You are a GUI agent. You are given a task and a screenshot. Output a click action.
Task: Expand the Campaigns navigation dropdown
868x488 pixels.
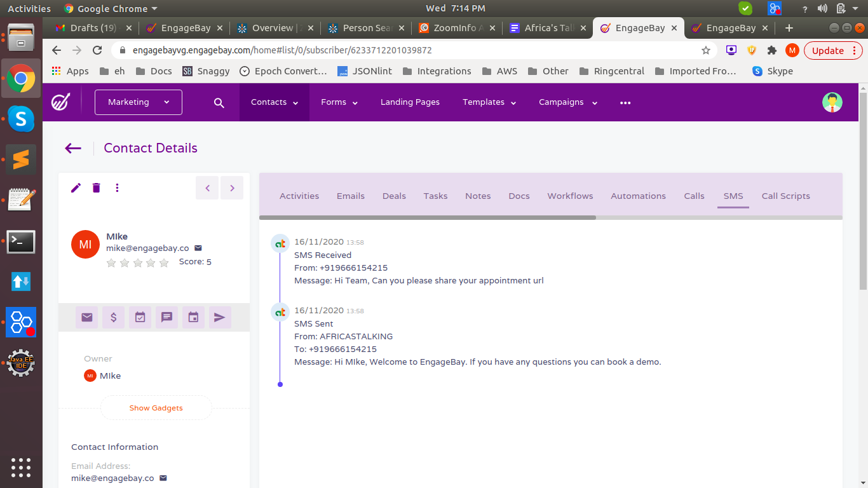(568, 102)
